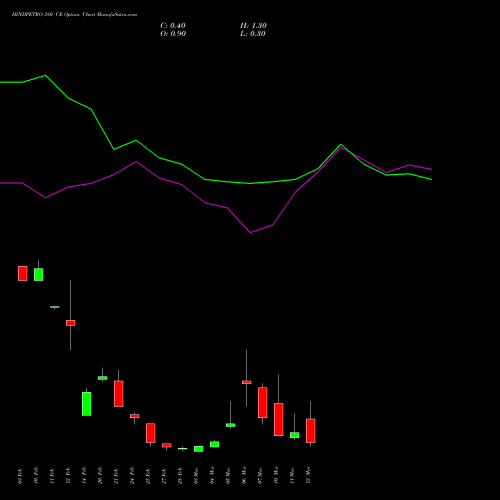Click the '06 Mar' date label

[244, 476]
